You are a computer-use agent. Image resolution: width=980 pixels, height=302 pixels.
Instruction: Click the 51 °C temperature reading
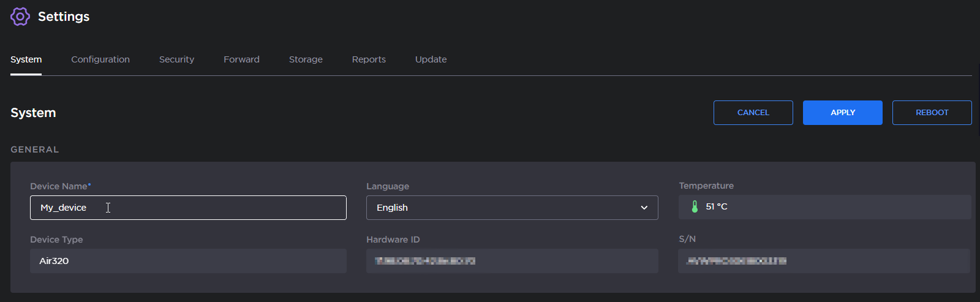(x=717, y=207)
